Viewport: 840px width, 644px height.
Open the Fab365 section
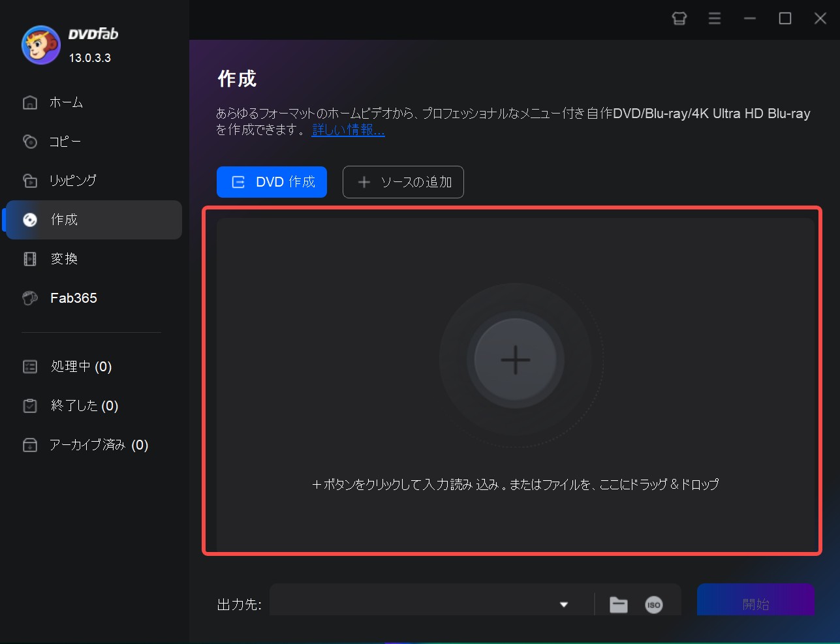[73, 298]
